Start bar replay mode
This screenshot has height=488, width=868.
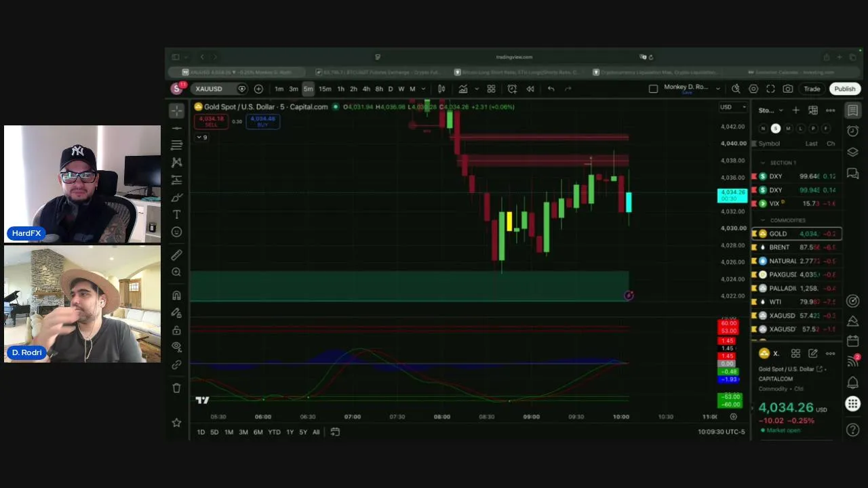coord(530,89)
